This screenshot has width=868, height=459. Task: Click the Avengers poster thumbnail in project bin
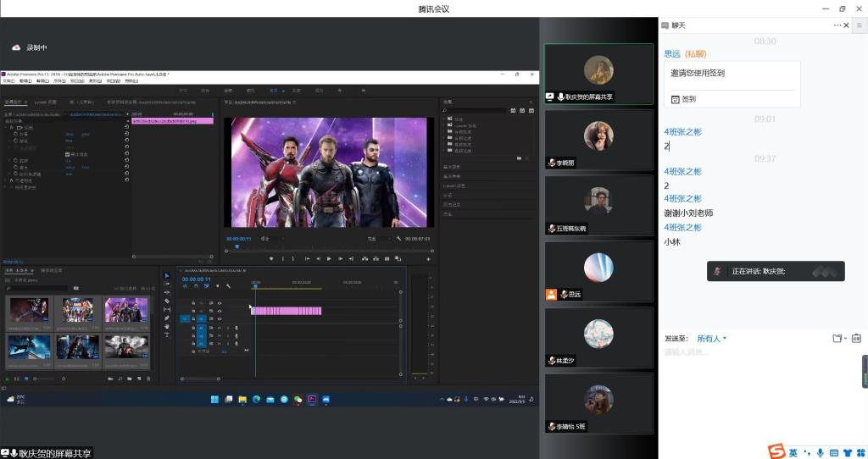(x=77, y=310)
